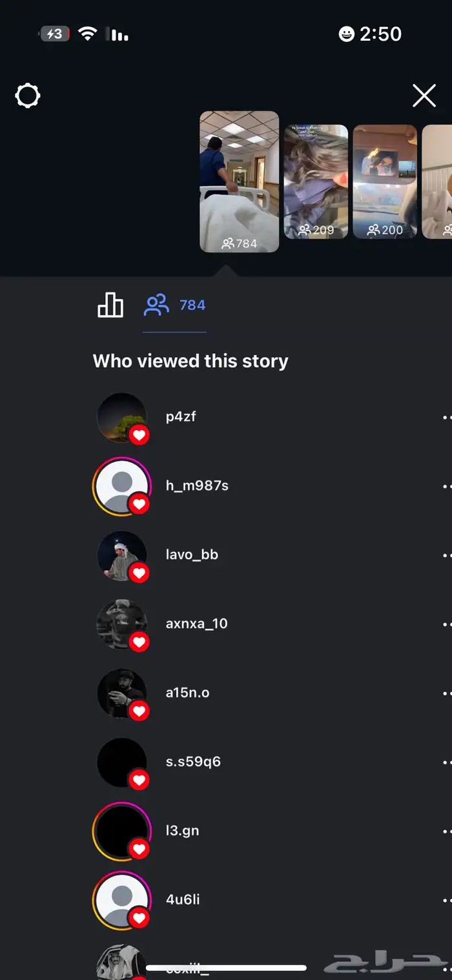Open more options for p4zf

pos(447,417)
